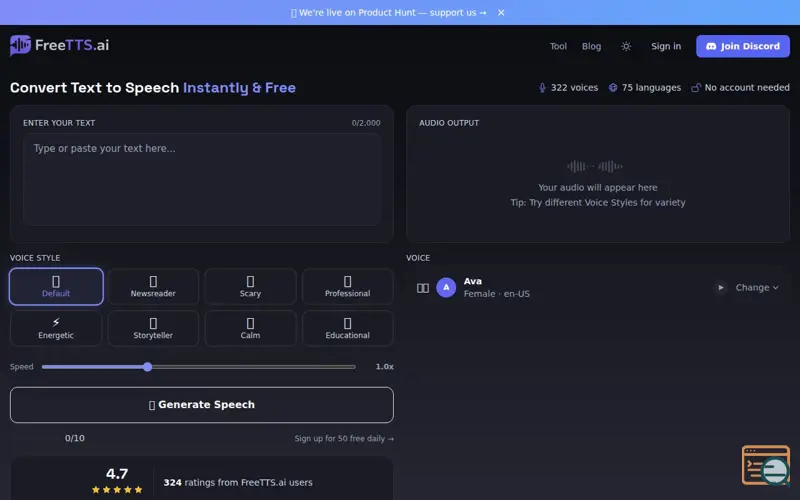Select the Scary voice style
The image size is (800, 500).
click(251, 286)
